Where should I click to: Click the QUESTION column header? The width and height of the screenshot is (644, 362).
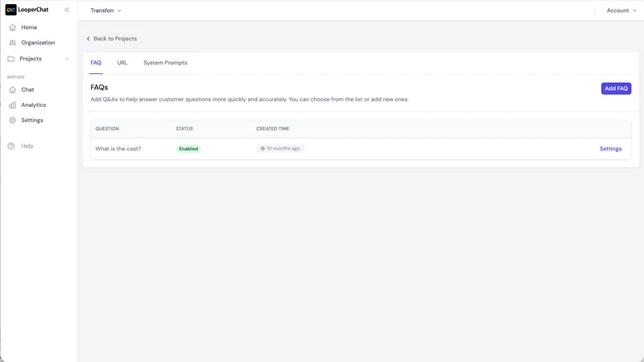pos(107,129)
